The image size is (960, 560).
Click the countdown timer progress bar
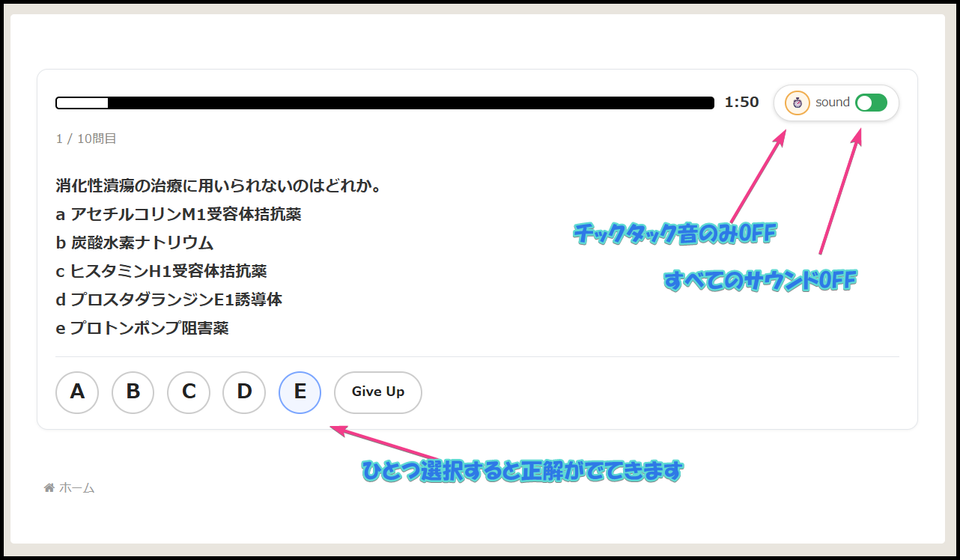click(x=385, y=103)
